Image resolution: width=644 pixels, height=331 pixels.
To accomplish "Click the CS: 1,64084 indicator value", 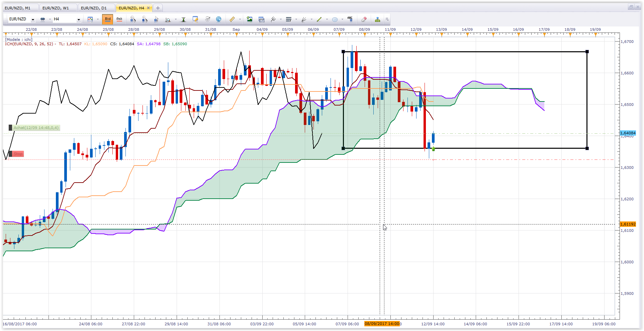I will tap(122, 44).
